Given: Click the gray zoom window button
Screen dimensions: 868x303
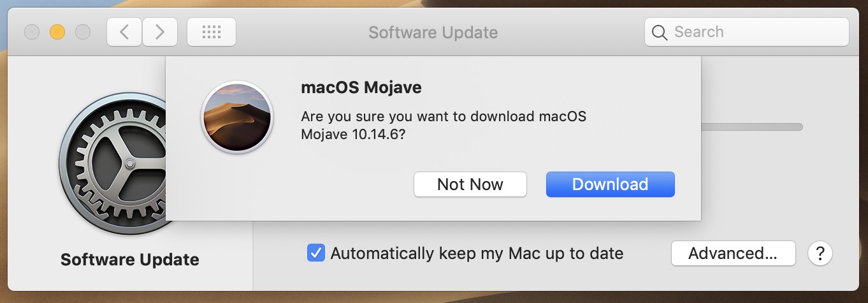Looking at the screenshot, I should click(x=83, y=32).
